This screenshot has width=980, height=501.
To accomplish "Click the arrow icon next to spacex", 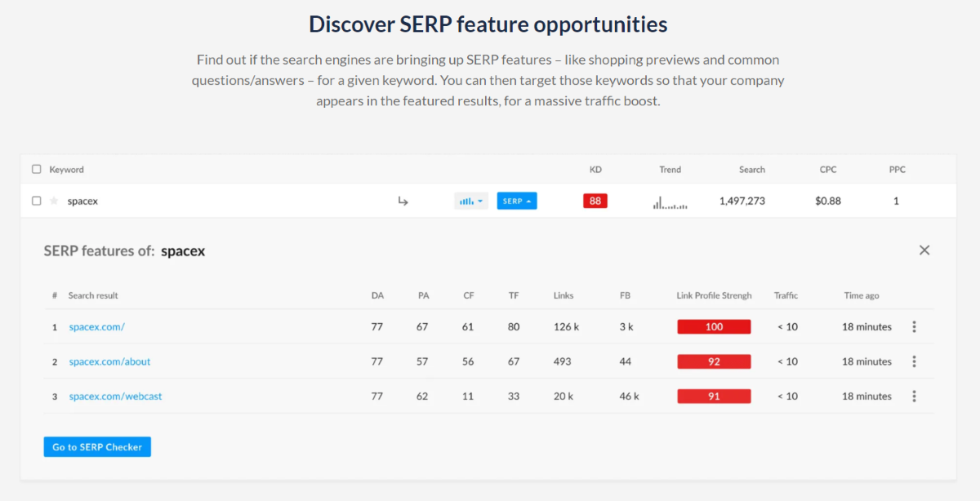I will click(403, 201).
